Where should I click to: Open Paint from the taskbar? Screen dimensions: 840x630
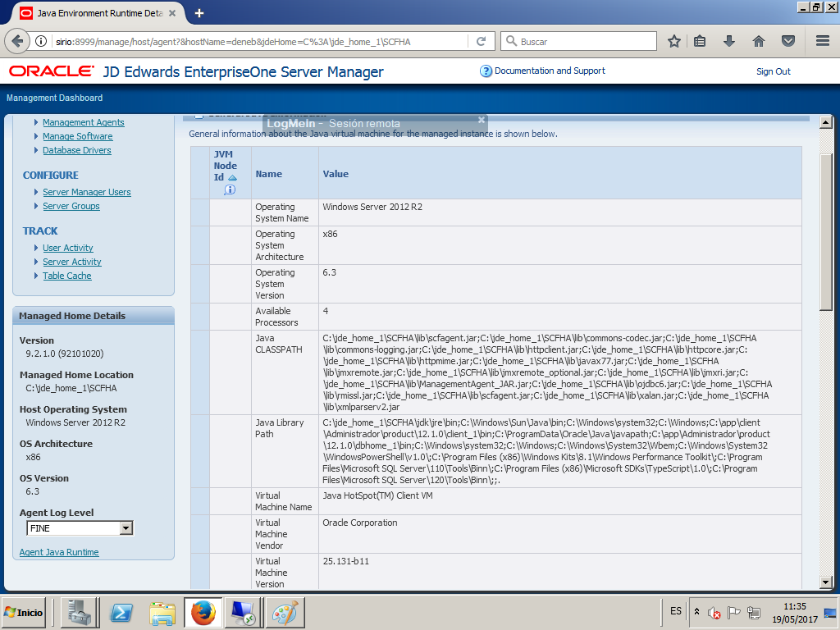pyautogui.click(x=285, y=612)
